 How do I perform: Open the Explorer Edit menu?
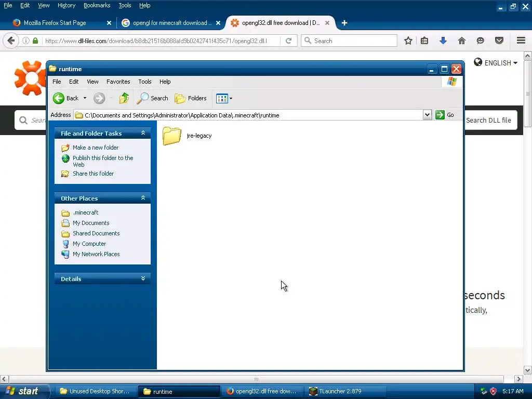pyautogui.click(x=74, y=82)
